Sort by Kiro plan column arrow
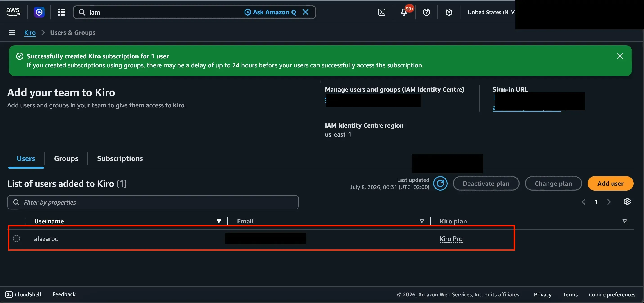 click(624, 221)
